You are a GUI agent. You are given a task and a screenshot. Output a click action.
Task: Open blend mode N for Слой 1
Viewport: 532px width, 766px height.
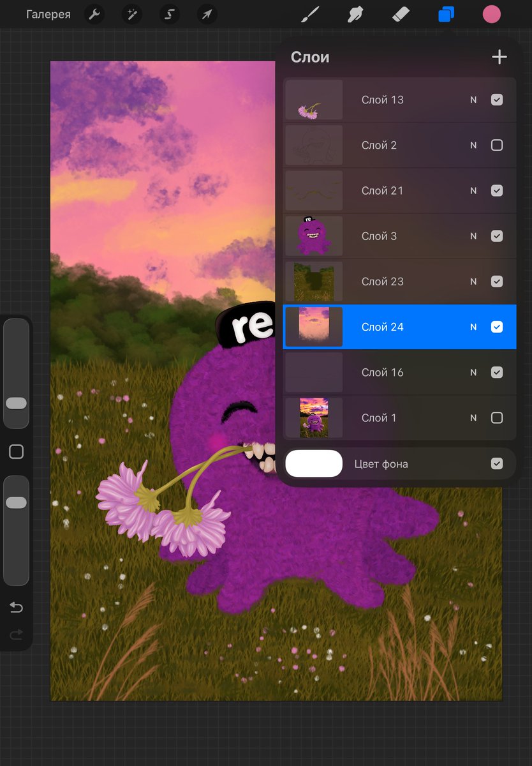coord(473,418)
